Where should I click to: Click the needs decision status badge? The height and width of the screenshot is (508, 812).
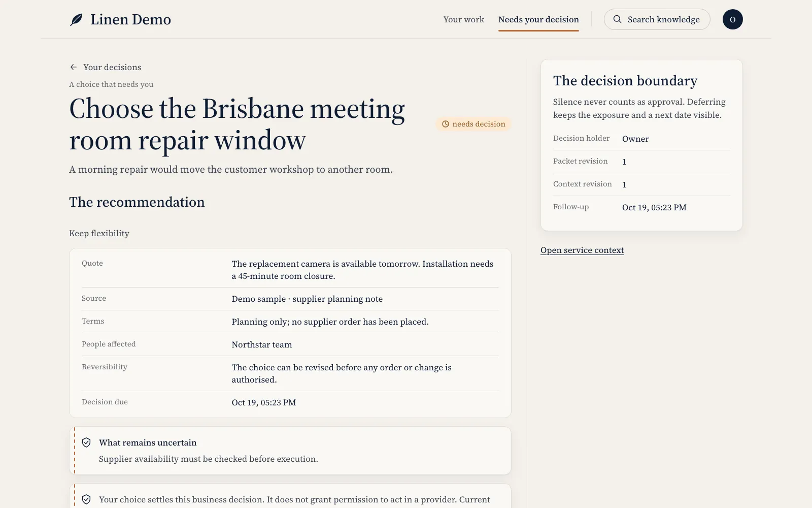(x=473, y=124)
